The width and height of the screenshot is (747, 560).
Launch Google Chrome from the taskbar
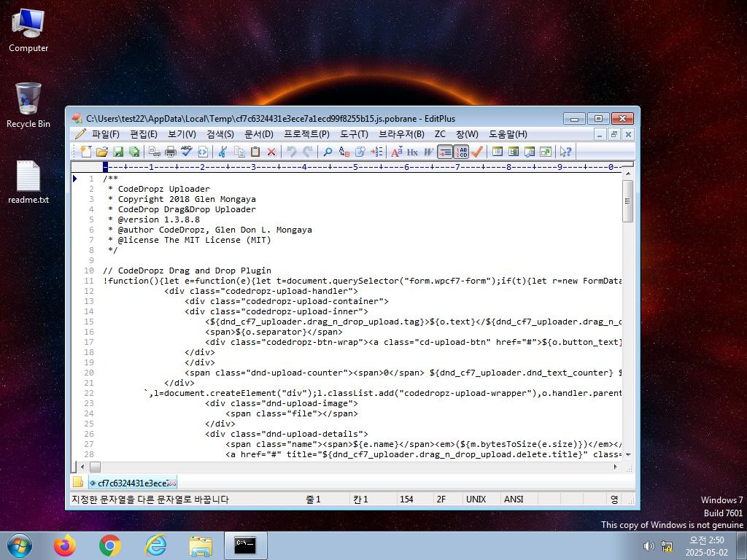point(110,545)
